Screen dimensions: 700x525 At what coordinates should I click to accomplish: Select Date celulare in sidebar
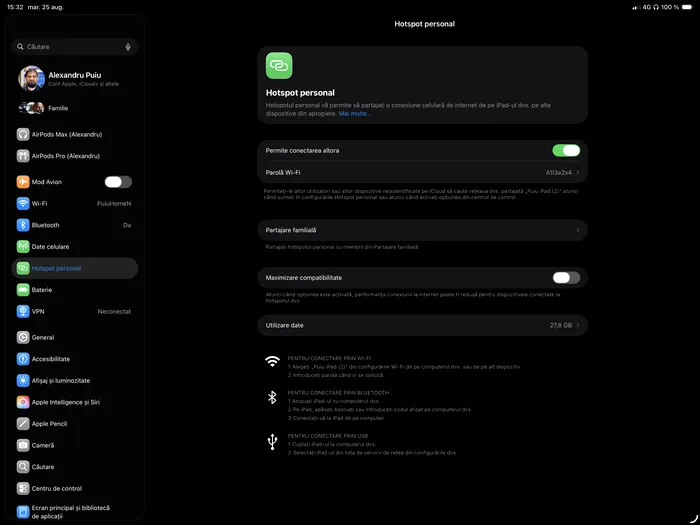pyautogui.click(x=75, y=246)
